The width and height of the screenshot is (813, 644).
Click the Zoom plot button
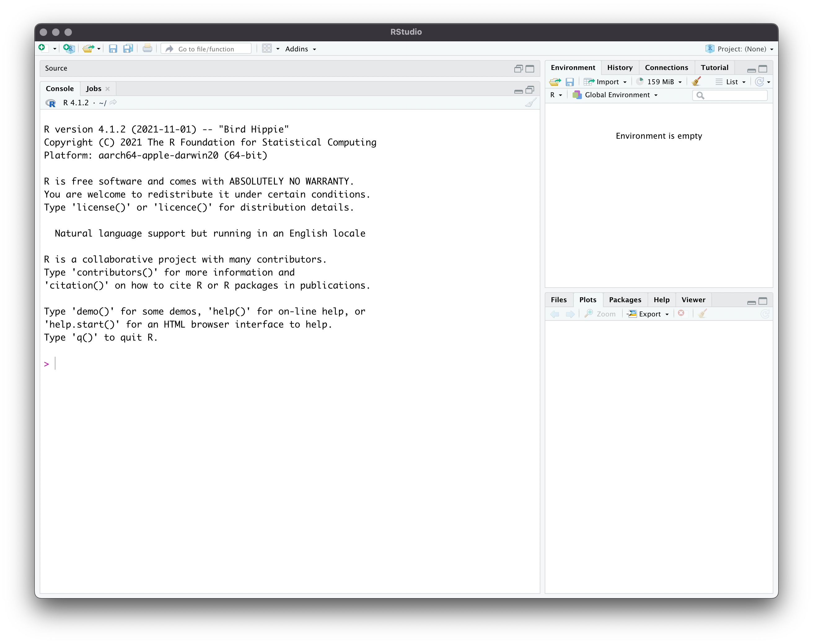[x=600, y=314]
